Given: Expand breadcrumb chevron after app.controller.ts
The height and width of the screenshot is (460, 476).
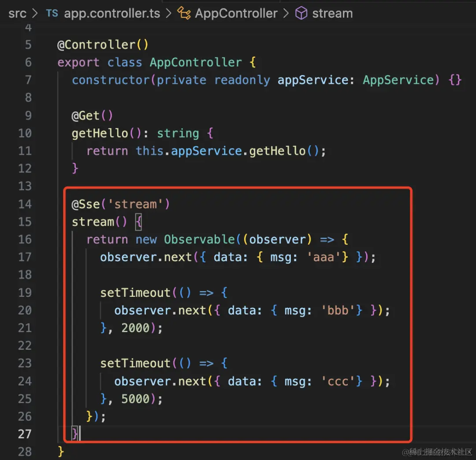Looking at the screenshot, I should pos(168,13).
